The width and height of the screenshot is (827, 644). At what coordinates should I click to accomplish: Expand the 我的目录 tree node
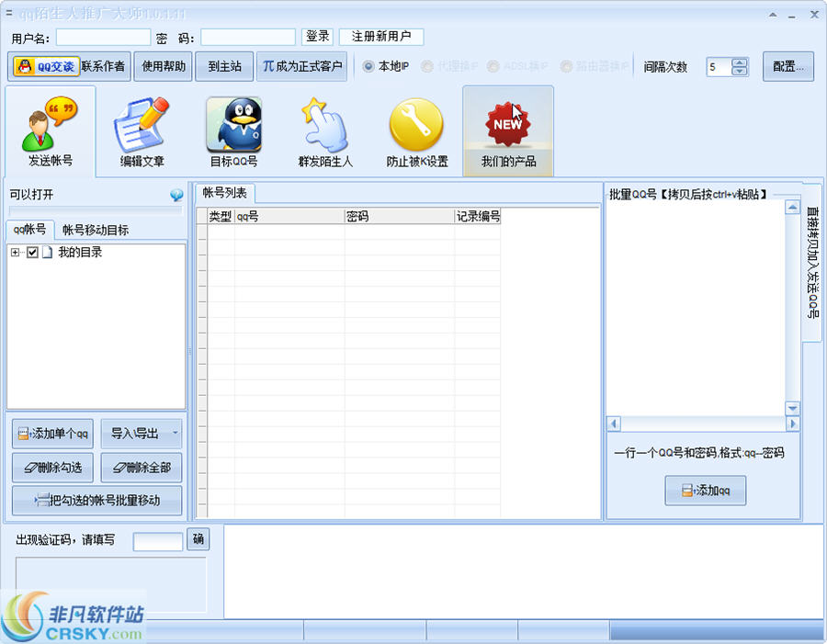coord(16,252)
